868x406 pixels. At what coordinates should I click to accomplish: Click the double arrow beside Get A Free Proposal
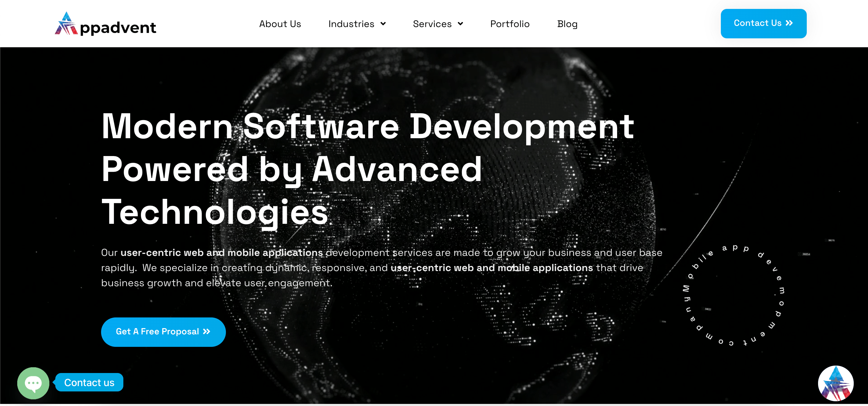pos(207,331)
